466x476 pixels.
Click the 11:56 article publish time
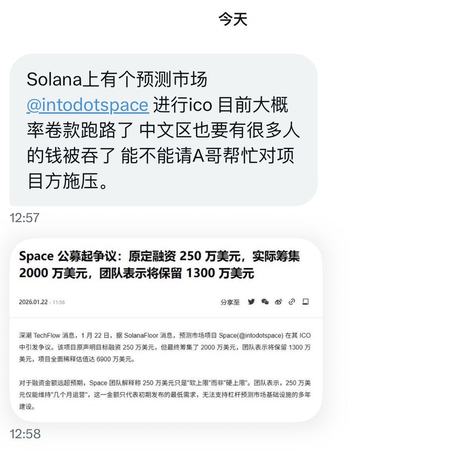click(59, 302)
